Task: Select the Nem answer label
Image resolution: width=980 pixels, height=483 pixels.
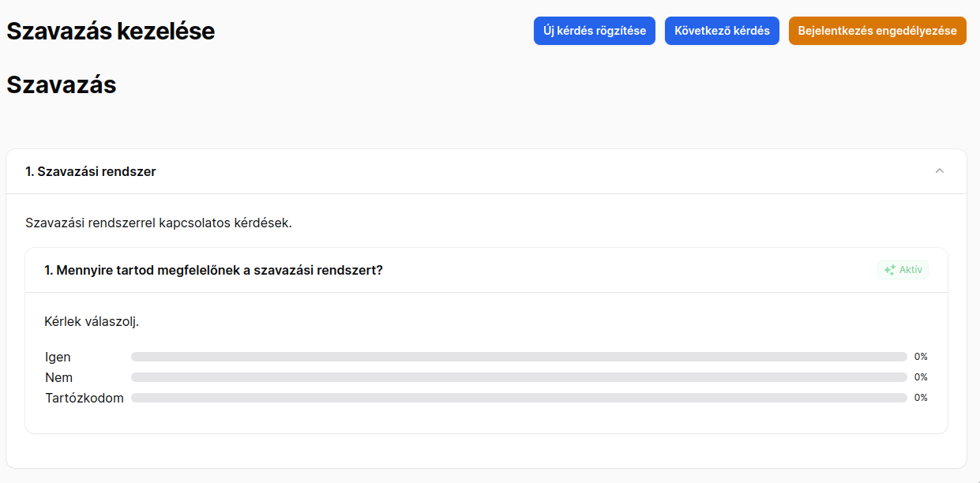Action: [x=59, y=377]
